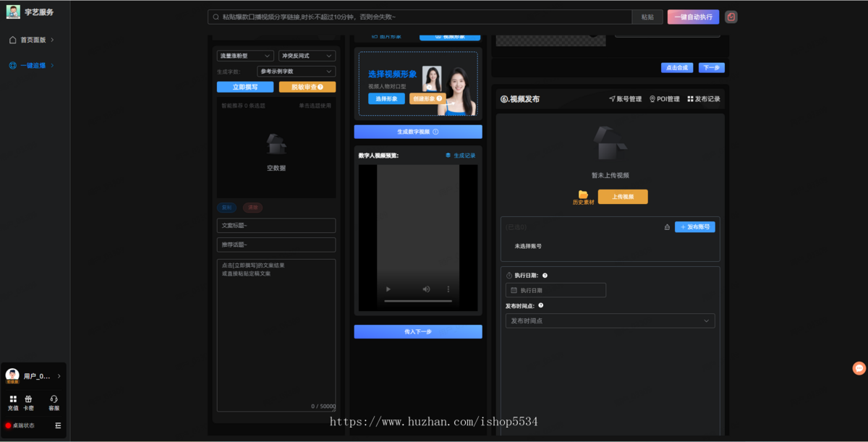Click 一键自动执行 button

[694, 17]
